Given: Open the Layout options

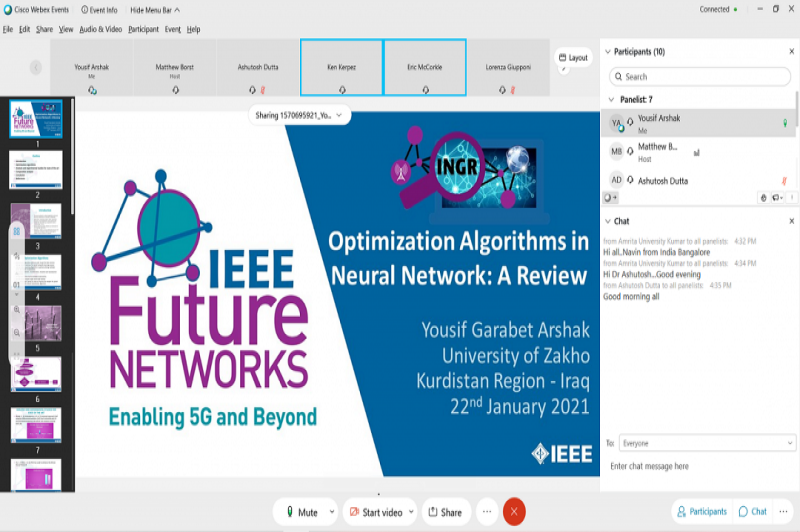Looking at the screenshot, I should 574,58.
